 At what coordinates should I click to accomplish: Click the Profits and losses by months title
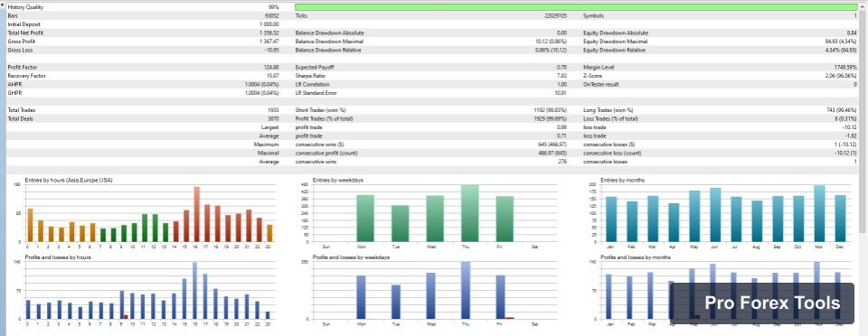coord(636,257)
